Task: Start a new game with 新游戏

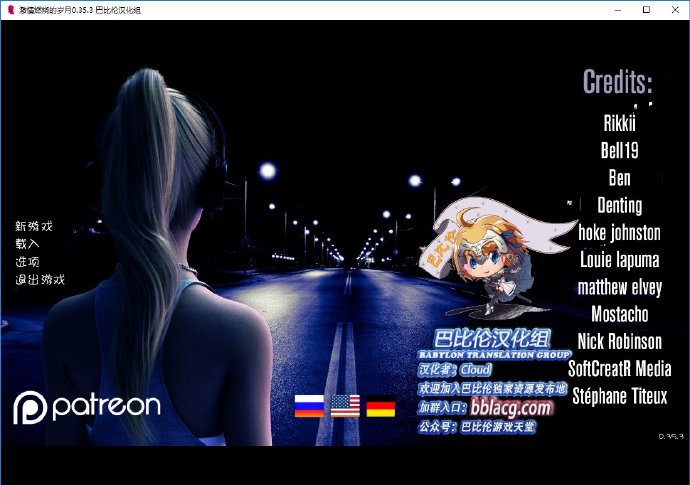Action: click(x=34, y=226)
